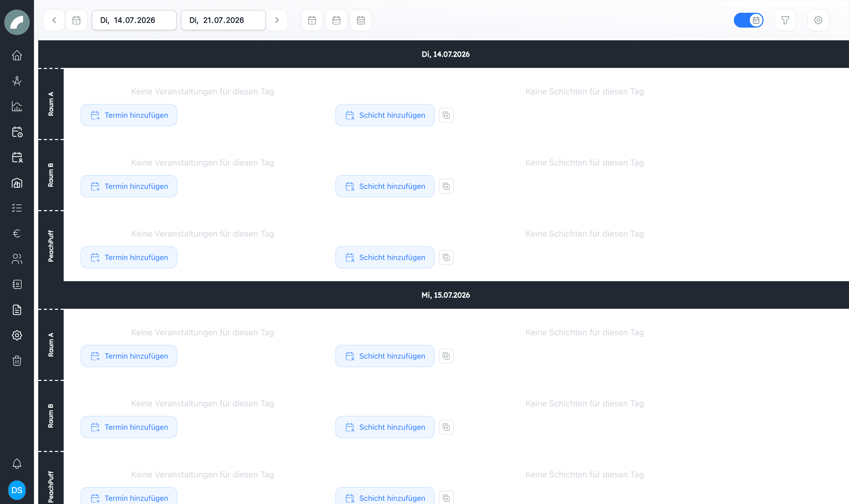This screenshot has height=504, width=849.
Task: Open the users icon in the sidebar
Action: (17, 259)
